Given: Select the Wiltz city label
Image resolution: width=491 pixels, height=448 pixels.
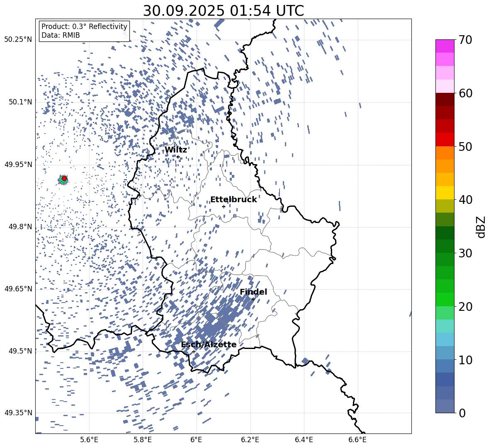Looking at the screenshot, I should click(176, 150).
